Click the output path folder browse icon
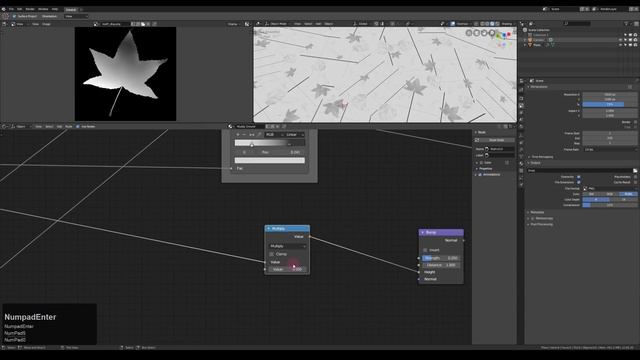640x360 pixels. [635, 171]
